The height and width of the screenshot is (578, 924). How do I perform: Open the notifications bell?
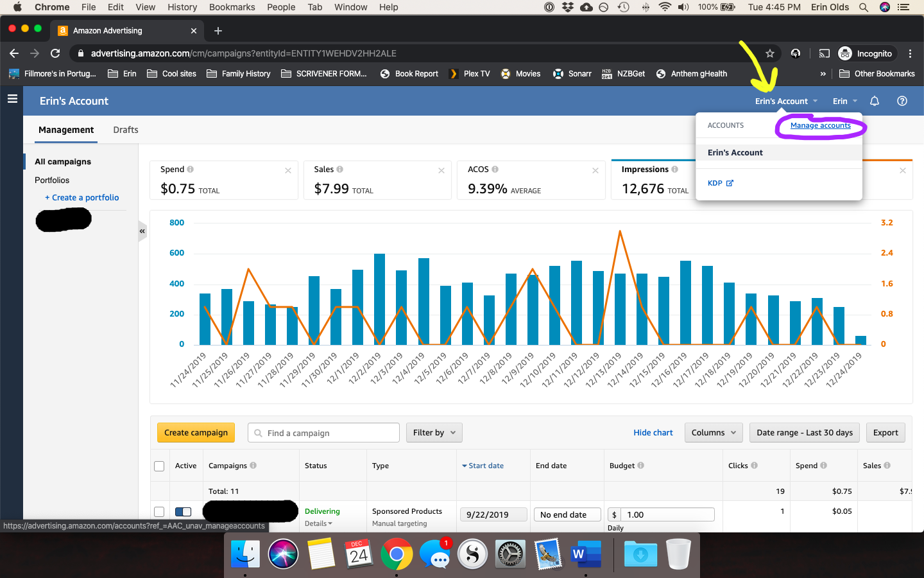pos(874,101)
